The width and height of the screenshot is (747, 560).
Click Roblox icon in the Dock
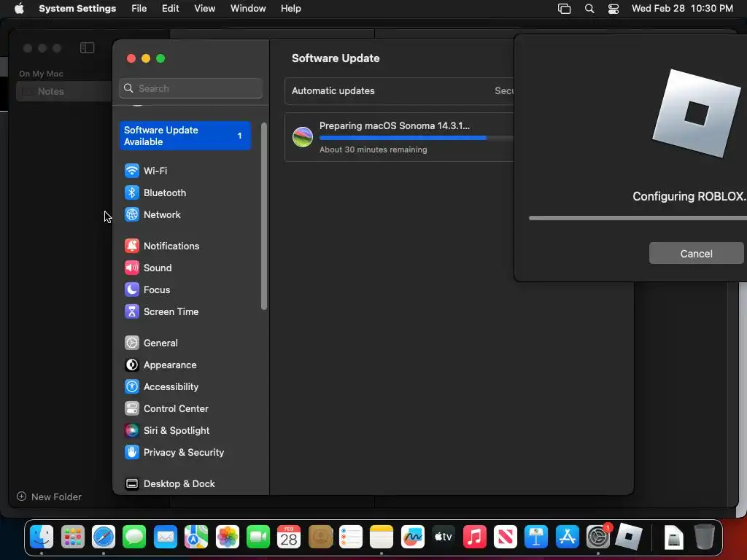click(629, 537)
